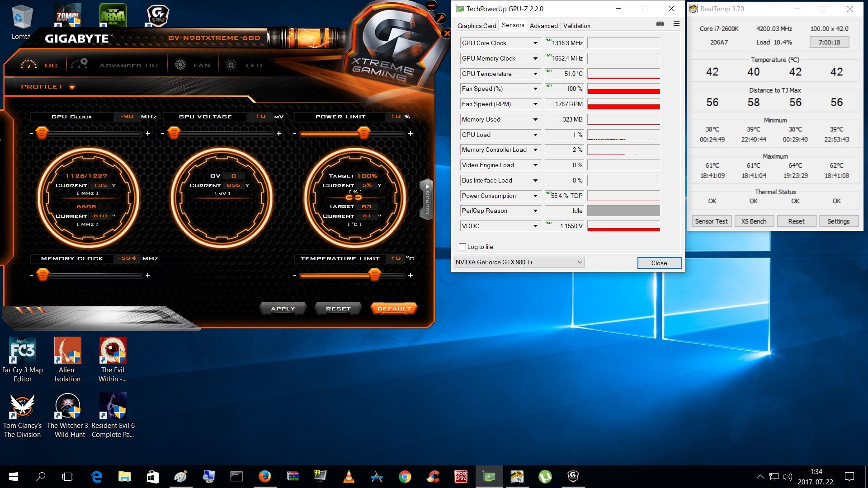Open WinRAR from taskbar
This screenshot has width=868, height=488.
pyautogui.click(x=292, y=476)
